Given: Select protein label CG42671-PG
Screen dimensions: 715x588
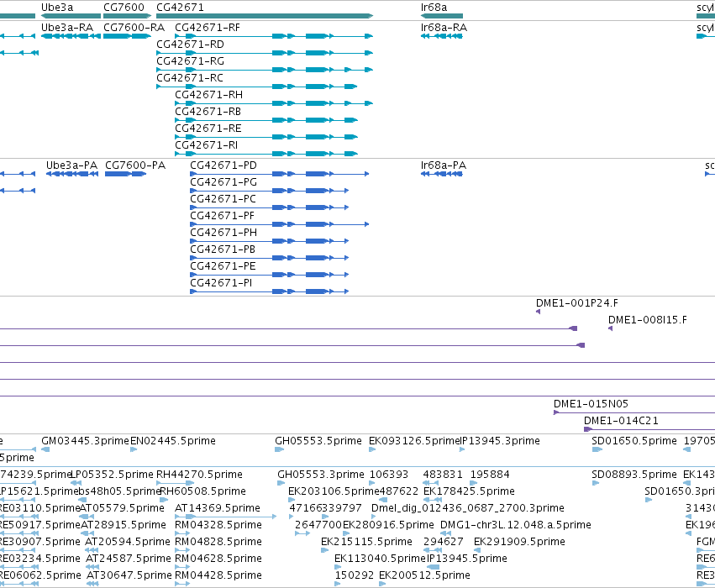Looking at the screenshot, I should pos(223,182).
